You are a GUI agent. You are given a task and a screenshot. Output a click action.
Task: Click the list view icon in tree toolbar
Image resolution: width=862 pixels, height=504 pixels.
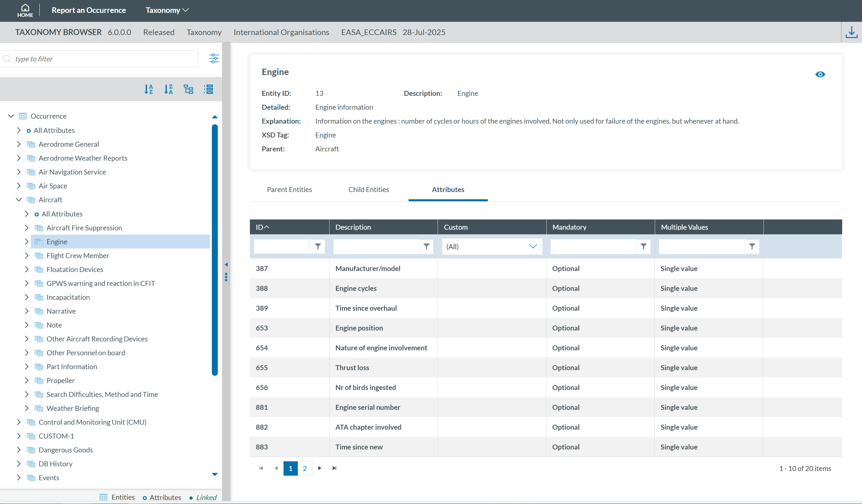coord(208,89)
